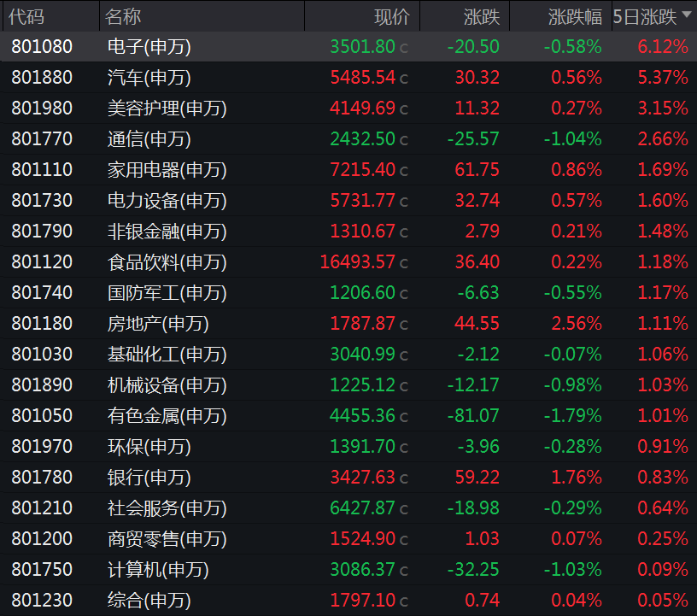
Task: Sort by the 涨跌 column header
Action: click(x=482, y=17)
